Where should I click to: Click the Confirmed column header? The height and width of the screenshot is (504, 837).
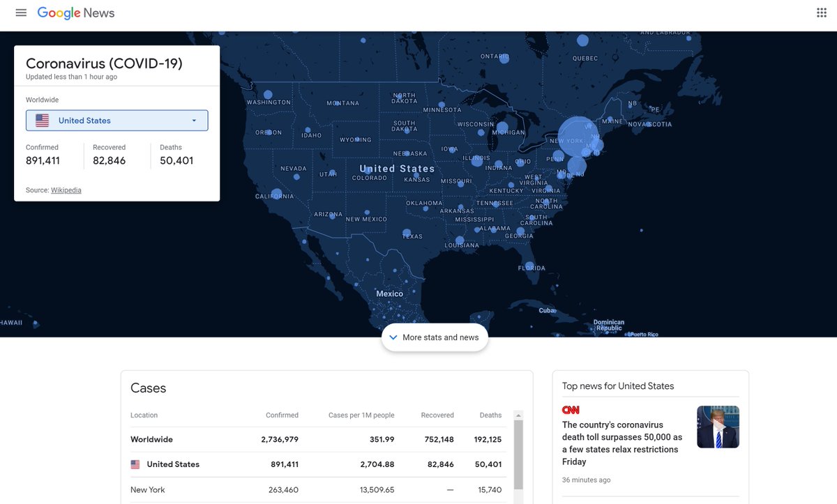[282, 415]
